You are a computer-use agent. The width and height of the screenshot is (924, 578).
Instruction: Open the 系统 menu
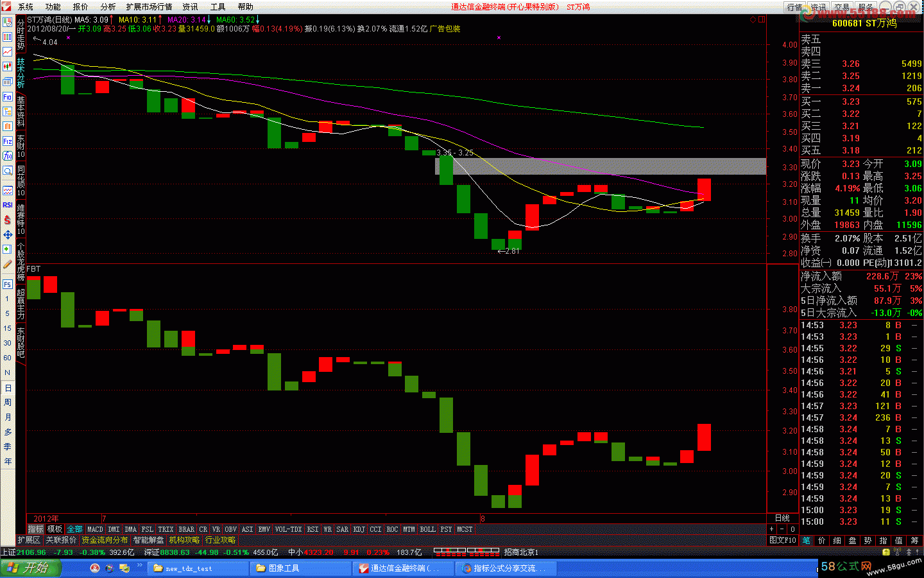26,7
